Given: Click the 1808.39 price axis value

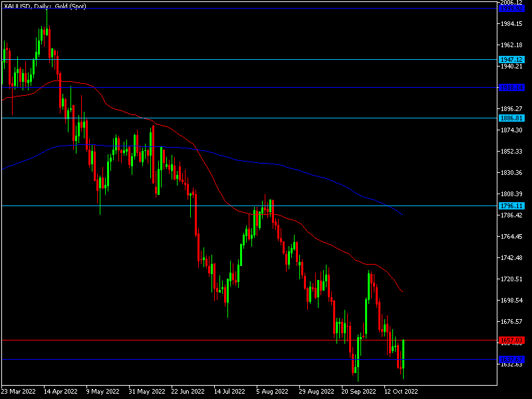Looking at the screenshot, I should click(x=511, y=194).
